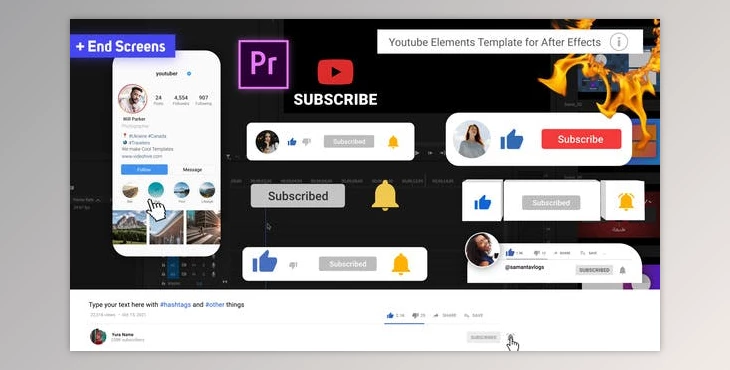Screen dimensions: 730x370
Task: Click SUBSCRIBED next to @samantavlogs
Action: click(594, 270)
